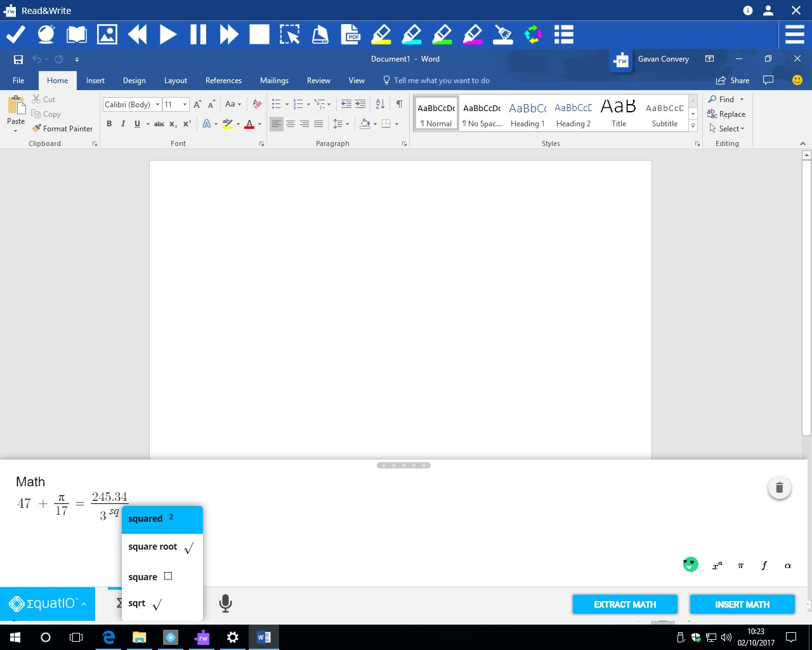Click the INSERT MATH button
Viewport: 812px width, 650px height.
click(x=742, y=604)
